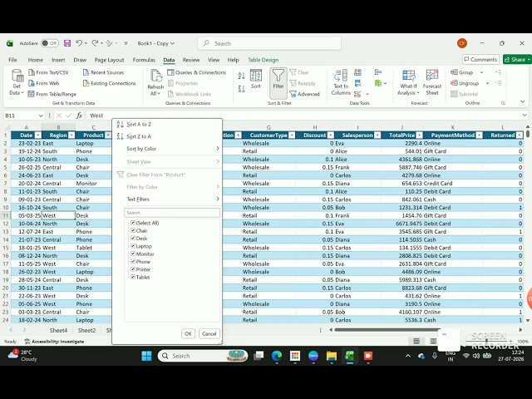Open CustomerType column filter dropdown
This screenshot has width=532, height=399.
292,135
